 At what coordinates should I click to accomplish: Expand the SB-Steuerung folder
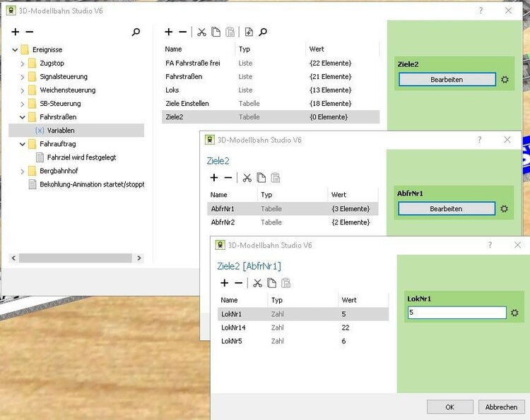click(x=23, y=104)
